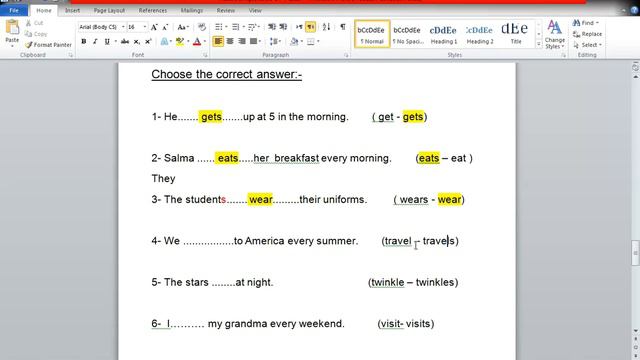Image resolution: width=640 pixels, height=360 pixels.
Task: Show paragraph marks icon
Action: [343, 27]
